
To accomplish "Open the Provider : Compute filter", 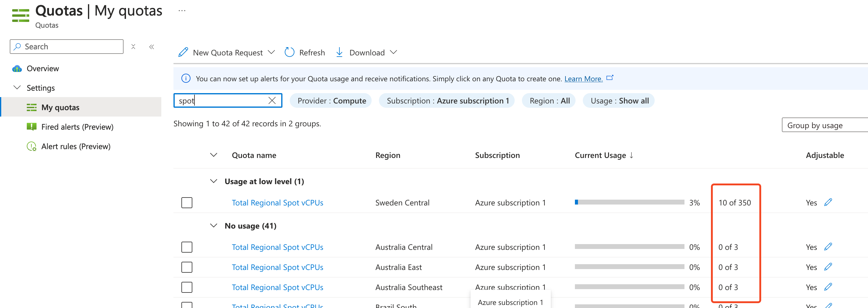I will tap(331, 101).
